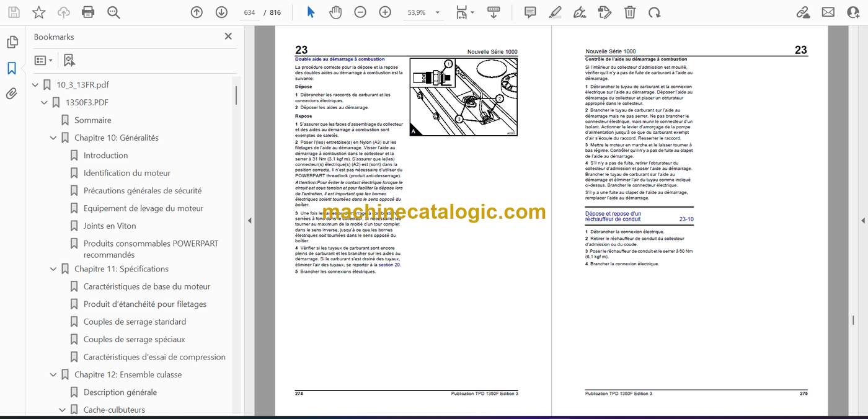868x419 pixels.
Task: Open the Attachments paperclip panel
Action: coord(12,94)
